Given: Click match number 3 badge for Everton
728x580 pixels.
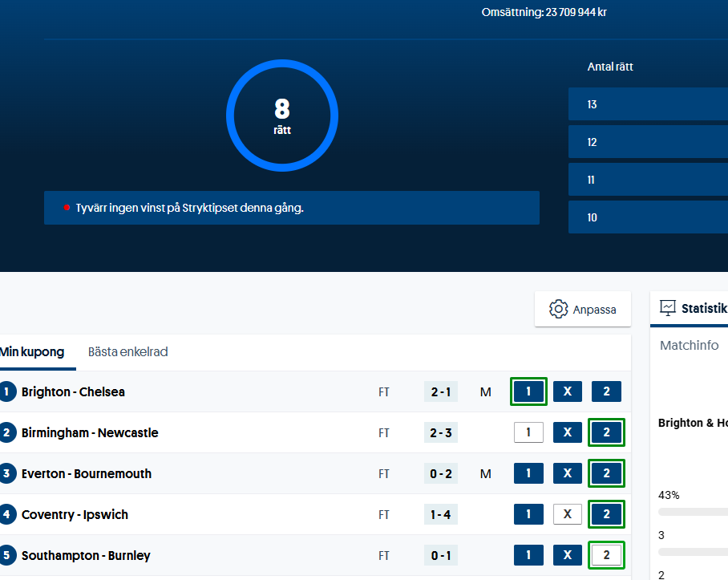Looking at the screenshot, I should point(7,473).
